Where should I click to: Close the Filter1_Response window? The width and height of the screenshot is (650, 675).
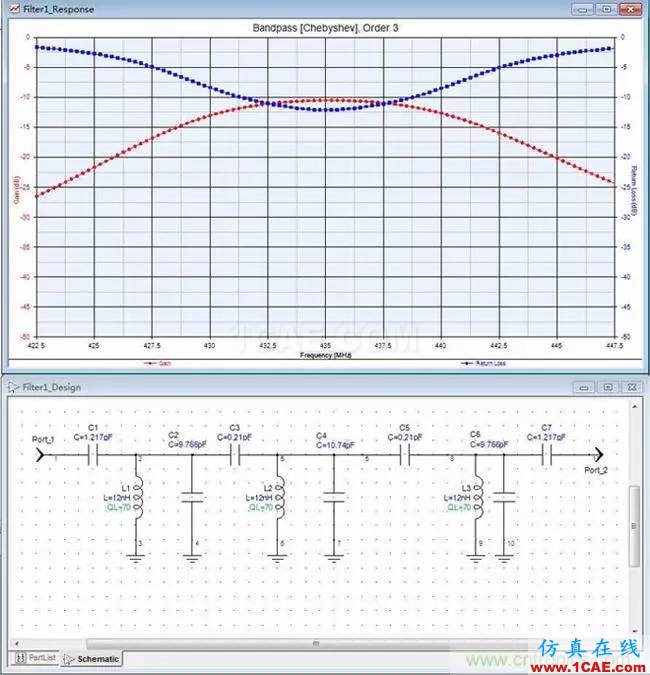pyautogui.click(x=630, y=9)
